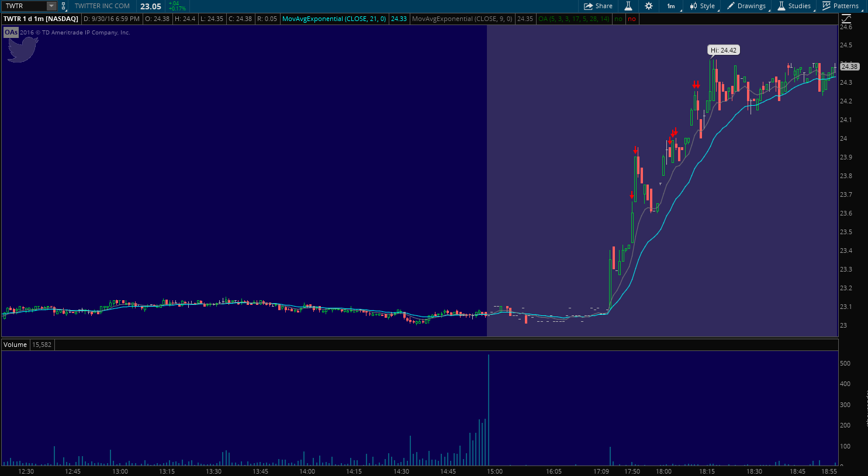Viewport: 868px width, 476px height.
Task: Open the symbol selector dropdown arrow
Action: pos(51,6)
